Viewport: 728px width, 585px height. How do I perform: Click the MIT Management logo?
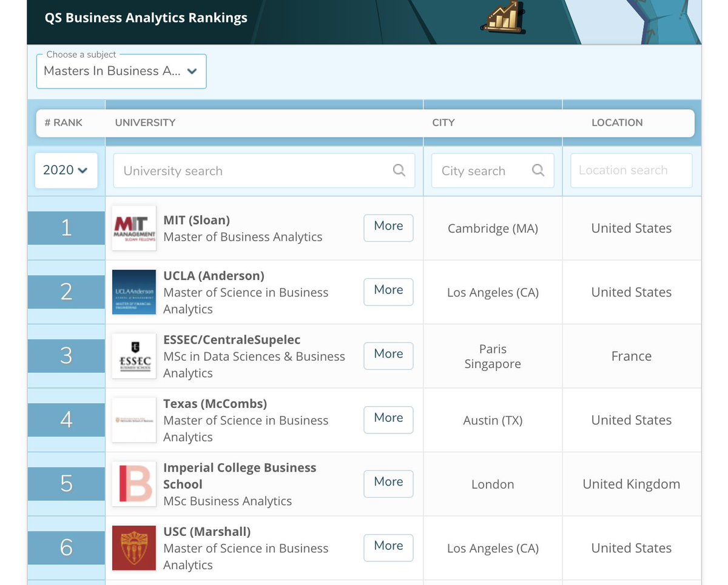(x=134, y=228)
